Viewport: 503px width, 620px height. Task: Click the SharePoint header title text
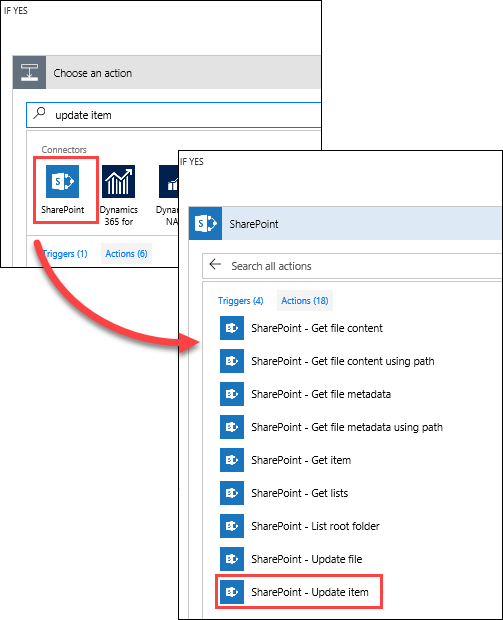(x=254, y=224)
